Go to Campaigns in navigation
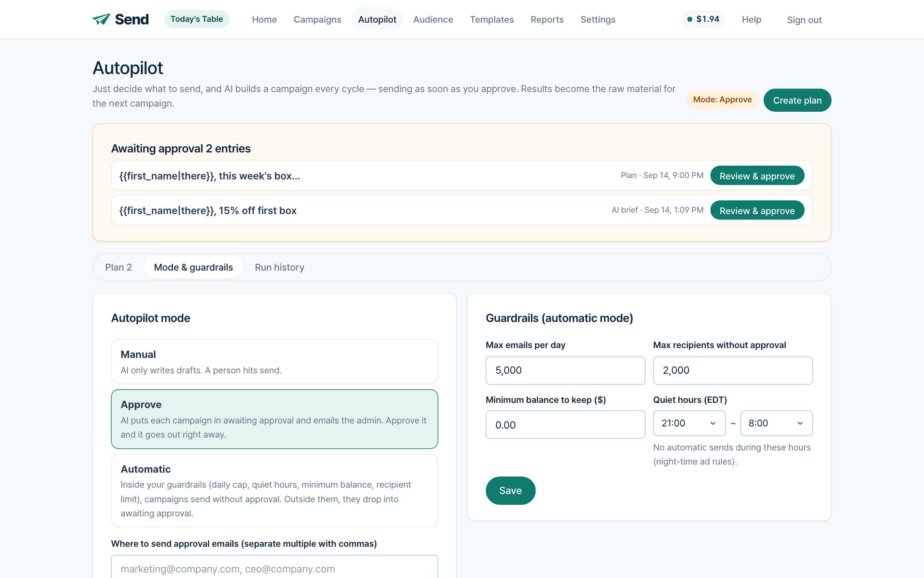 [317, 19]
